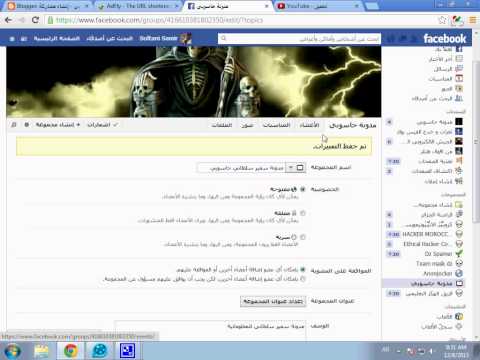Click the Facebook search input field

click(299, 39)
